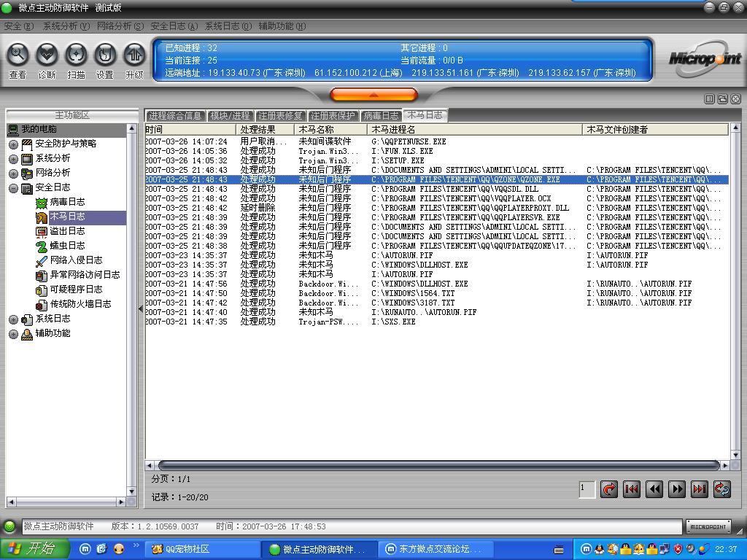Screen dimensions: 747x560
Task: Open 异常网络访问日志 icon
Action: coord(42,275)
